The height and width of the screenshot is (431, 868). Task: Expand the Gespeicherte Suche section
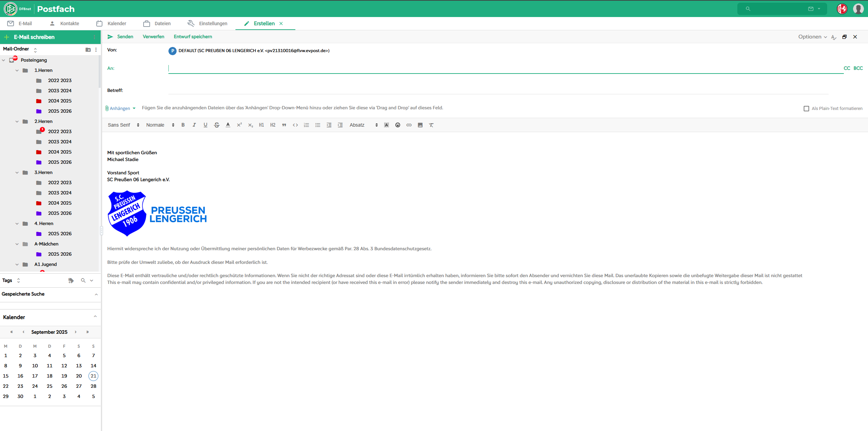coord(96,294)
